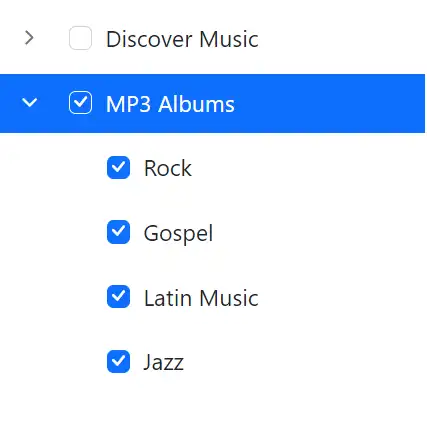
Task: Click the white downward chevron icon in blue row
Action: tap(29, 103)
